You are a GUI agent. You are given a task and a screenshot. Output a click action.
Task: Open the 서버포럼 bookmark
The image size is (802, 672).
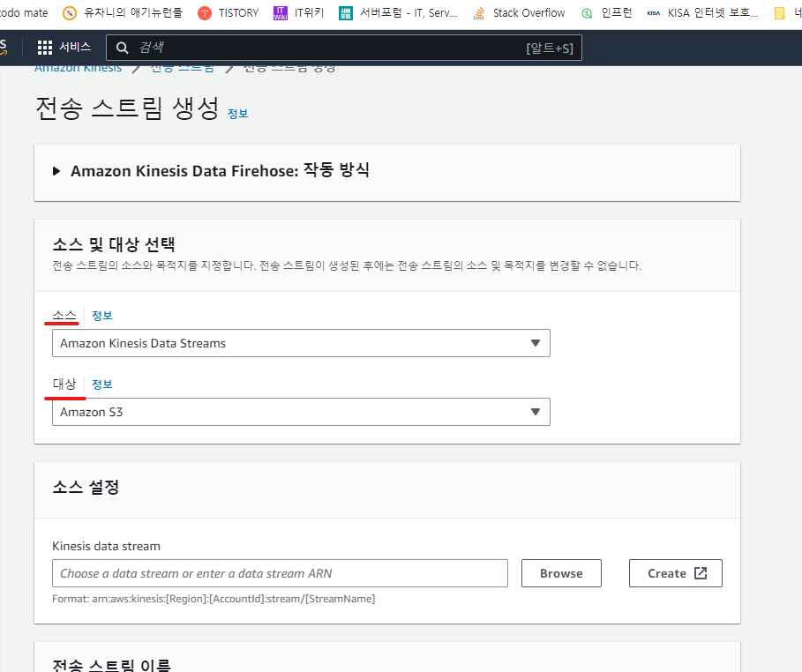tap(398, 12)
